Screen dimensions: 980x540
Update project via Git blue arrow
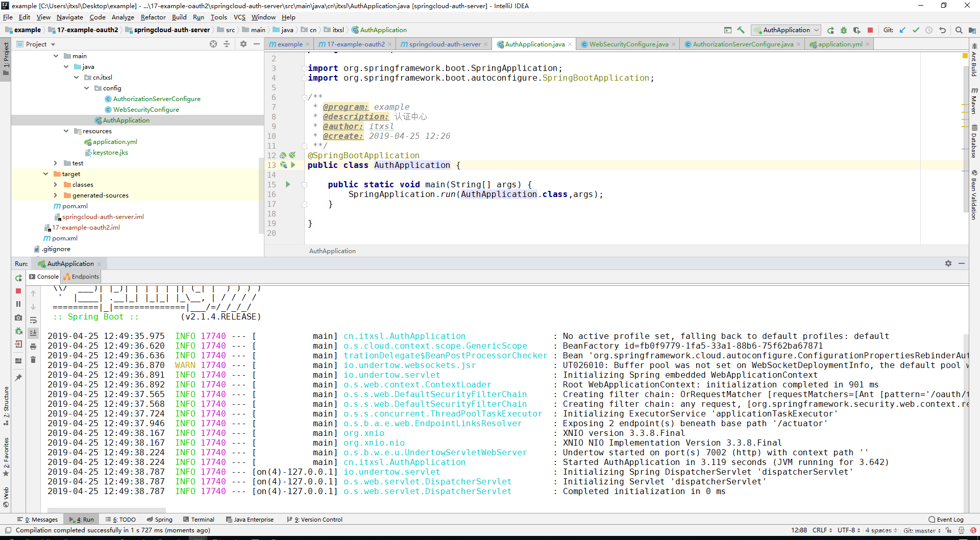tap(902, 30)
